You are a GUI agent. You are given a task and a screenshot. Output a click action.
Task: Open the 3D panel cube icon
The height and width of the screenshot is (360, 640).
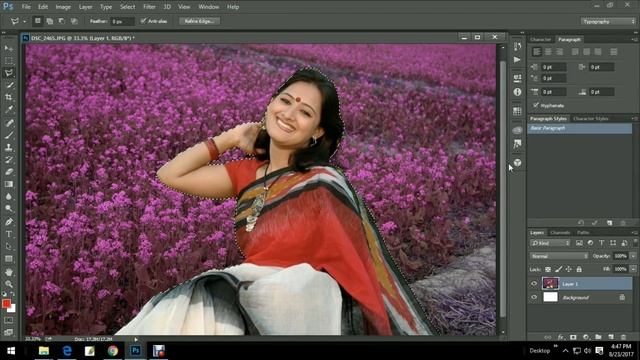pos(517,162)
